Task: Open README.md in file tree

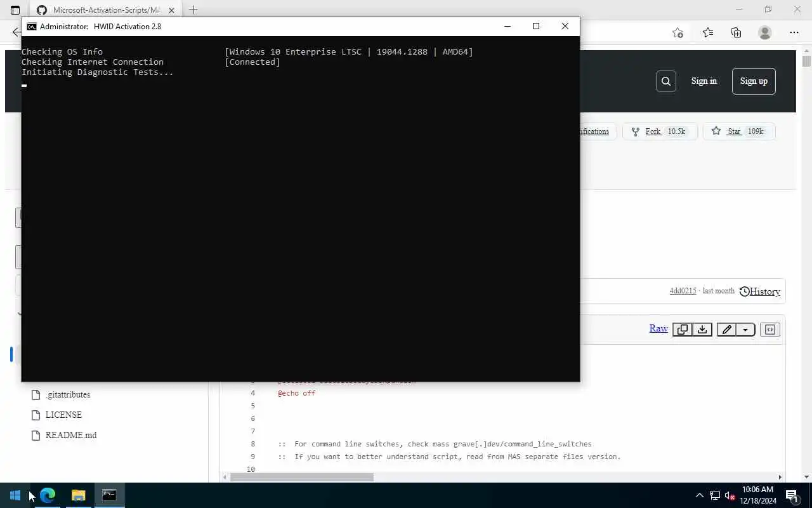Action: pyautogui.click(x=70, y=435)
